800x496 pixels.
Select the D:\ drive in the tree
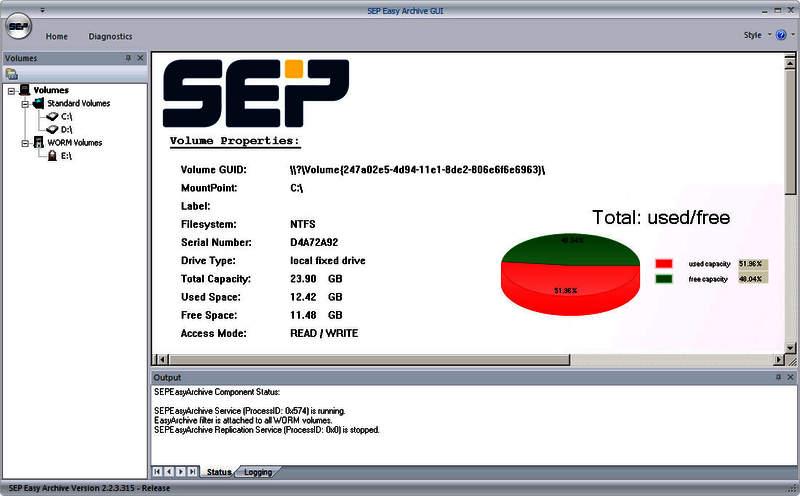click(66, 130)
